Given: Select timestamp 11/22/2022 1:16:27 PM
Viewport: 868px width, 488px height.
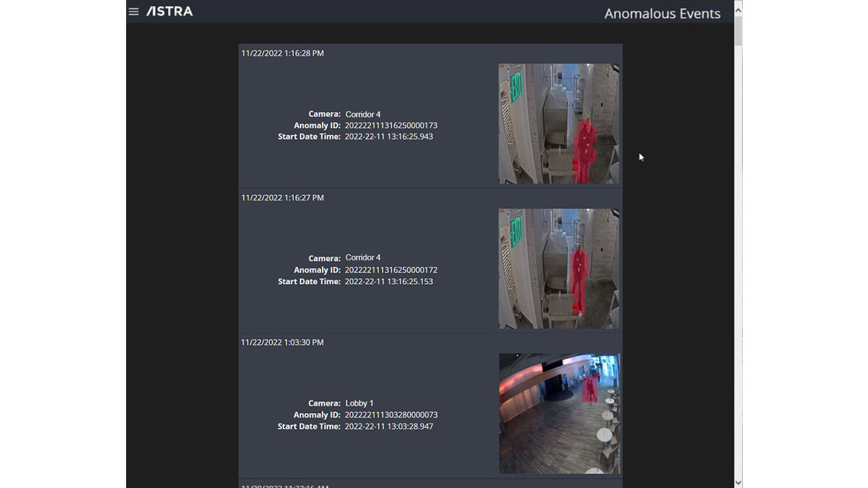Looking at the screenshot, I should 283,197.
